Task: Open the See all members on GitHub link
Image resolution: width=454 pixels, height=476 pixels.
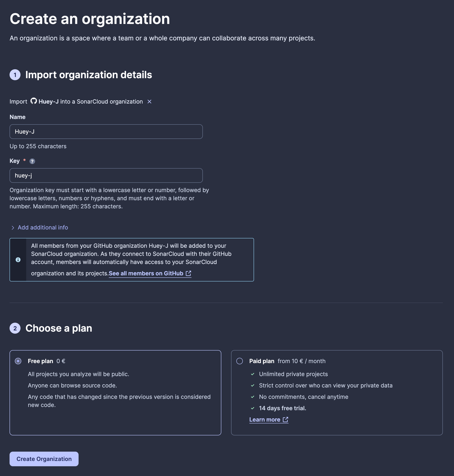Action: [146, 274]
